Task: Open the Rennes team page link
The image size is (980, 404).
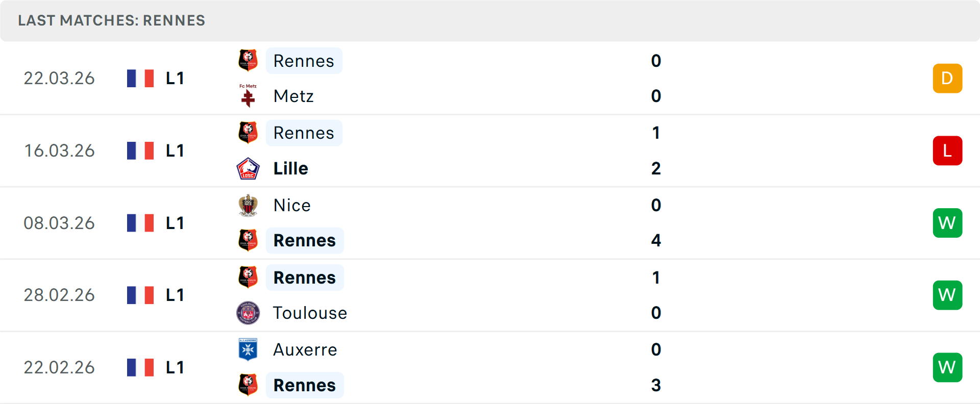Action: [304, 61]
